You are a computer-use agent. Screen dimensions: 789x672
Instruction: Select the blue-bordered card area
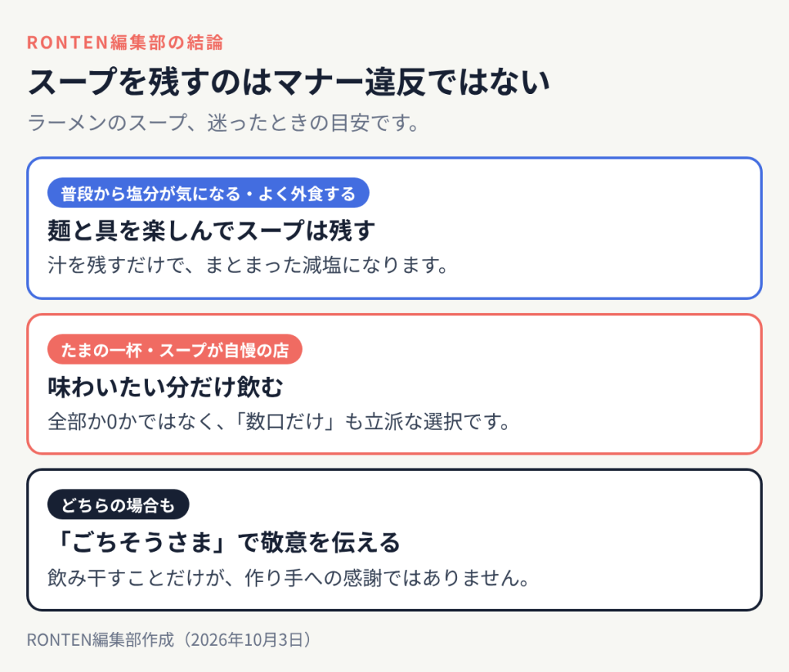point(394,228)
